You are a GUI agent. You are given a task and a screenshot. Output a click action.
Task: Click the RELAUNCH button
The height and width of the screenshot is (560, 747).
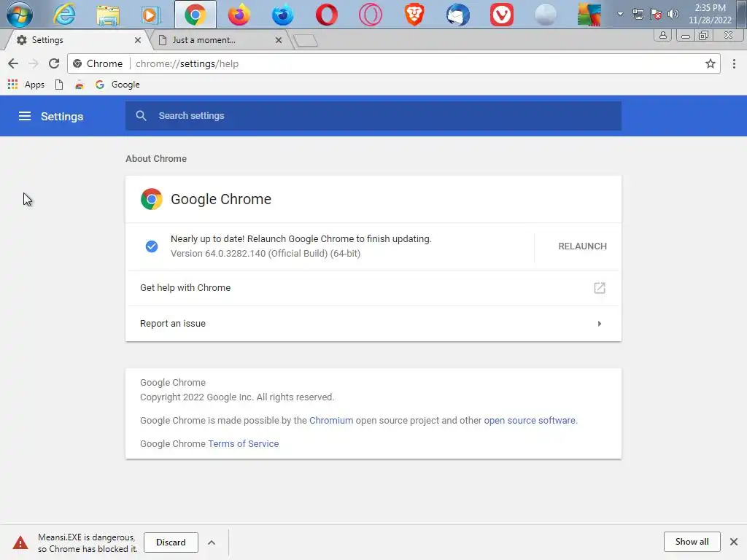tap(582, 246)
